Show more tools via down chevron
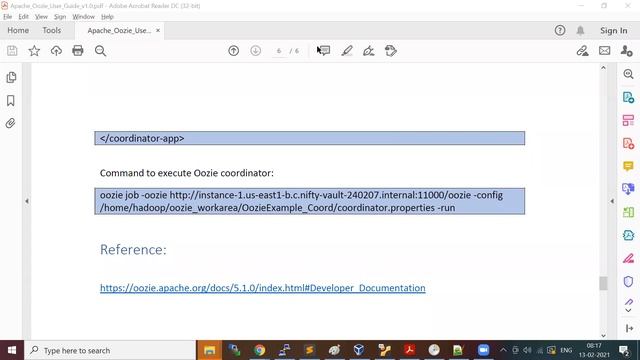Image resolution: width=640 pixels, height=360 pixels. [x=629, y=311]
